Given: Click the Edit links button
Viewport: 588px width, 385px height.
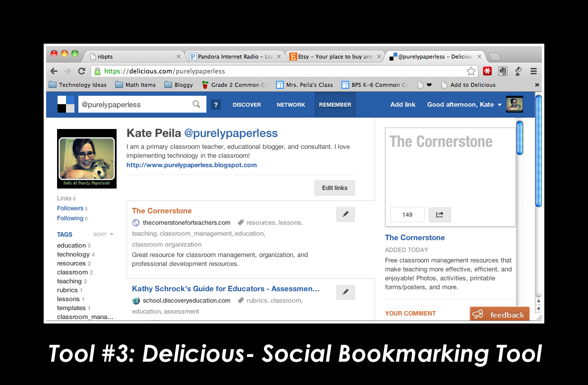Looking at the screenshot, I should pyautogui.click(x=334, y=188).
